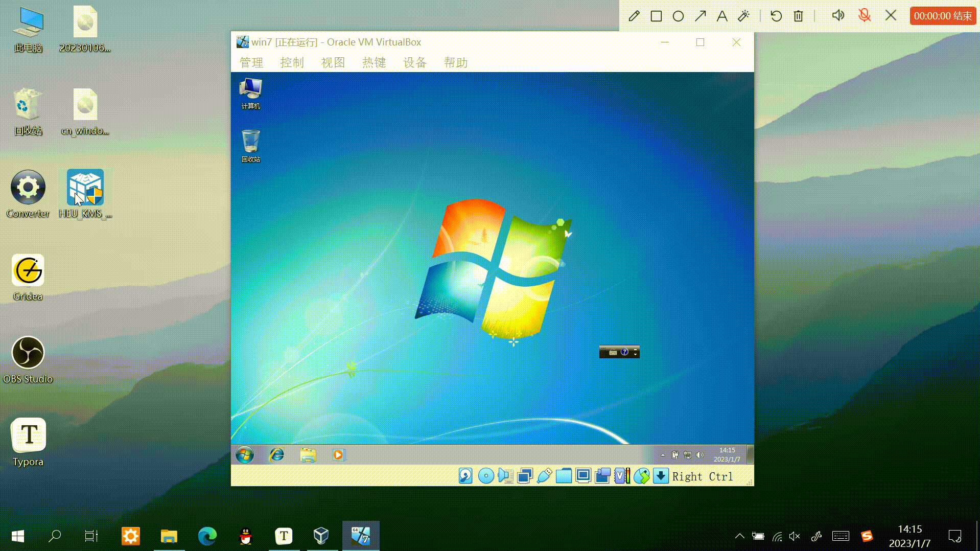
Task: Click the language bar help button in VM
Action: pyautogui.click(x=624, y=352)
